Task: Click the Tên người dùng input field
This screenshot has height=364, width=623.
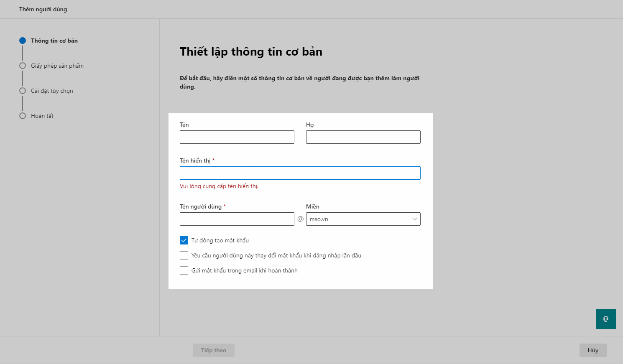Action: pyautogui.click(x=237, y=219)
